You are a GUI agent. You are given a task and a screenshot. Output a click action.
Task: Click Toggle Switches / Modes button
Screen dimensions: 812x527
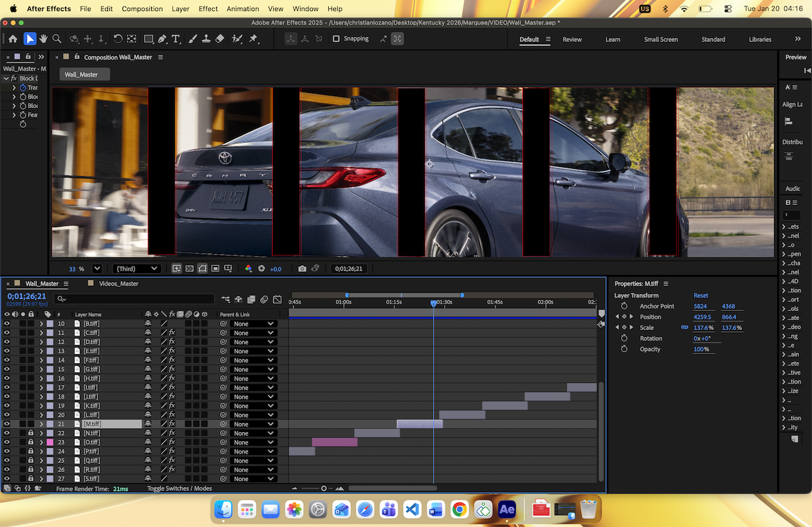[179, 488]
